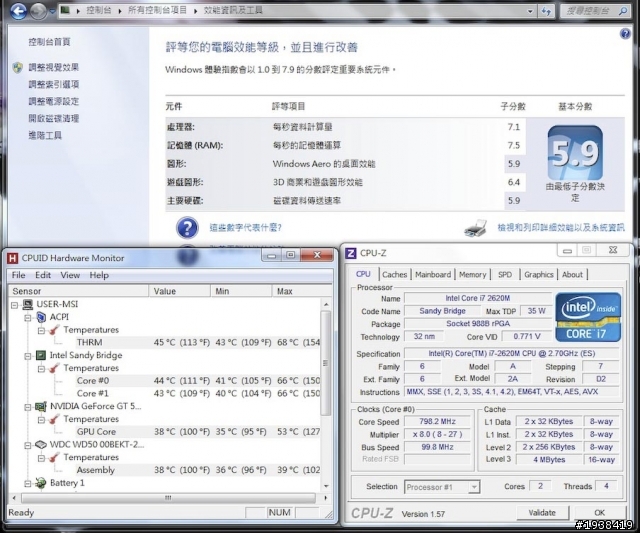The width and height of the screenshot is (640, 533).
Task: Click the Max column header
Action: [301, 291]
